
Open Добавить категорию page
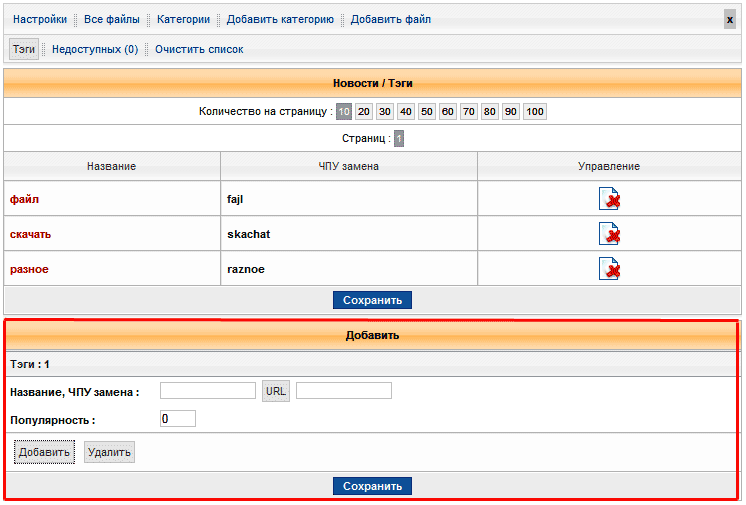[x=280, y=19]
